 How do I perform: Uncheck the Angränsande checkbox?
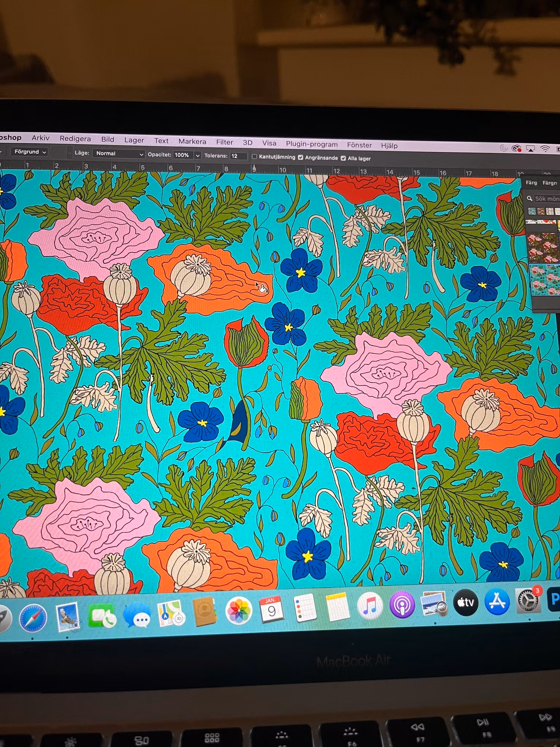click(300, 158)
